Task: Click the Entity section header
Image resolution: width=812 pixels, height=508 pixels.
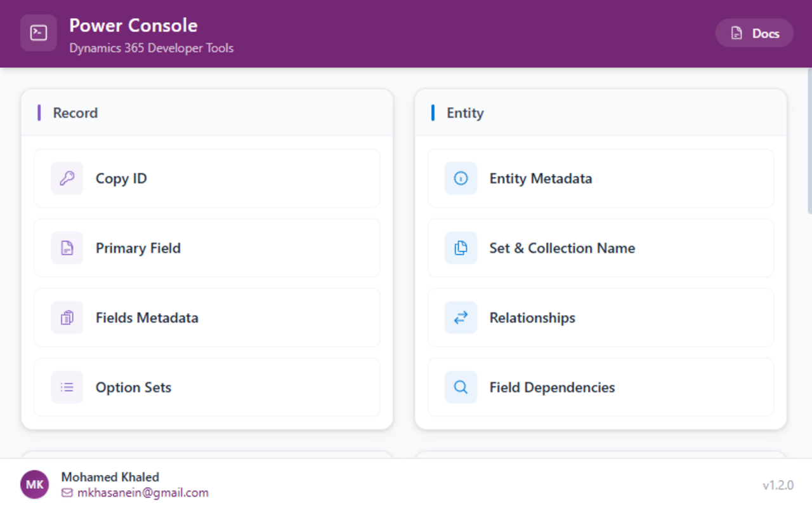Action: [x=601, y=113]
